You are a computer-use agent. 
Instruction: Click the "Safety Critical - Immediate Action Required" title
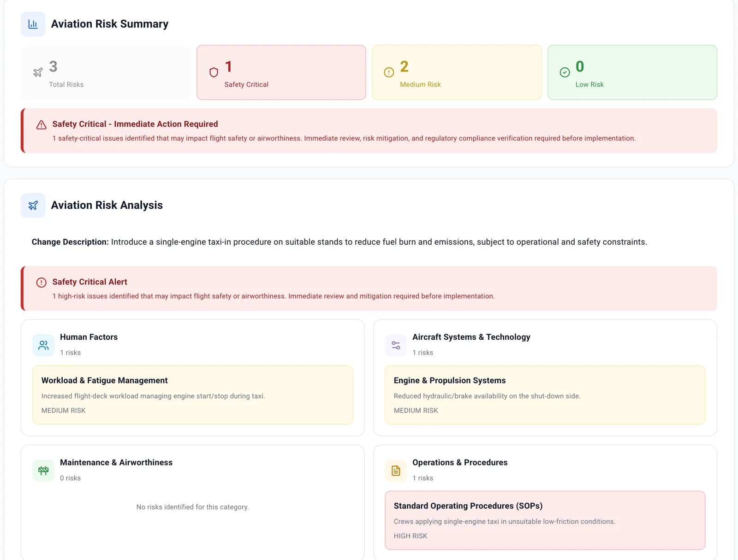click(x=135, y=124)
